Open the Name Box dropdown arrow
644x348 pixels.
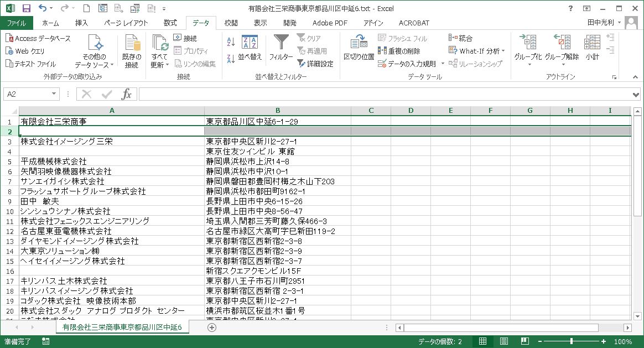[x=54, y=94]
